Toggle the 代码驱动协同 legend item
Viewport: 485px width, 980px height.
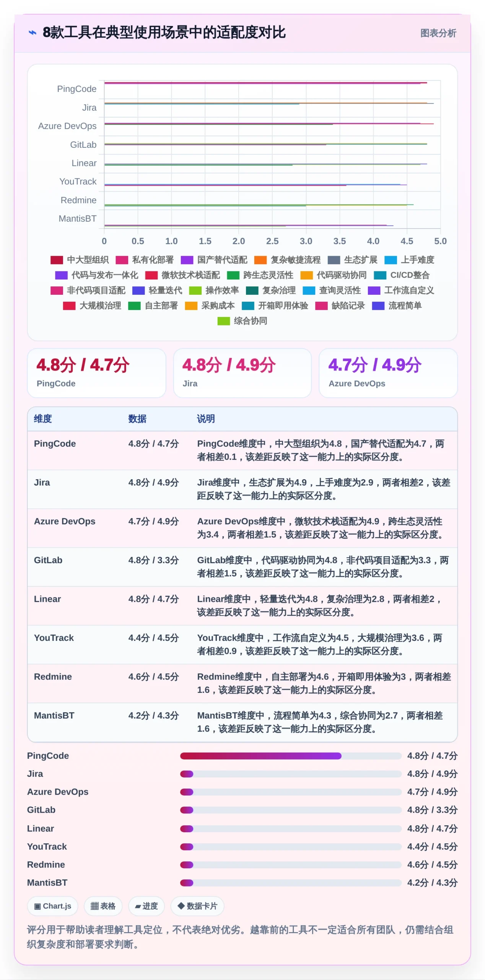[x=334, y=275]
